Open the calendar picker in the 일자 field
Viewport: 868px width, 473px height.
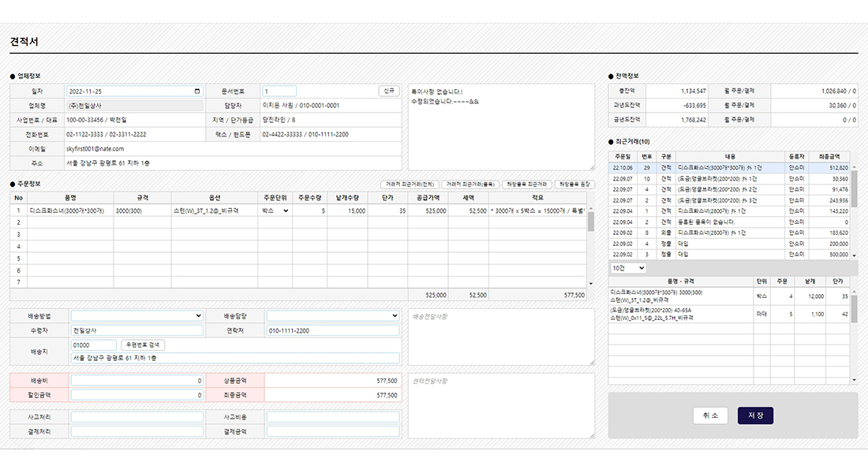197,91
